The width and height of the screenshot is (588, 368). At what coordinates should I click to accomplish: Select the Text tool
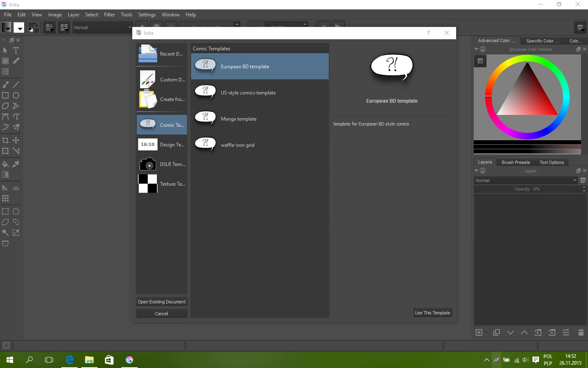coord(16,50)
